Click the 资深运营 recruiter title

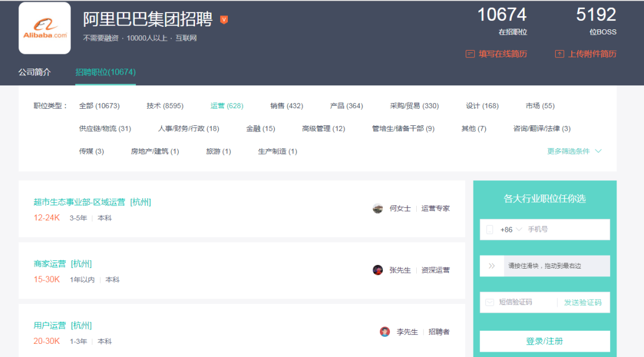435,270
